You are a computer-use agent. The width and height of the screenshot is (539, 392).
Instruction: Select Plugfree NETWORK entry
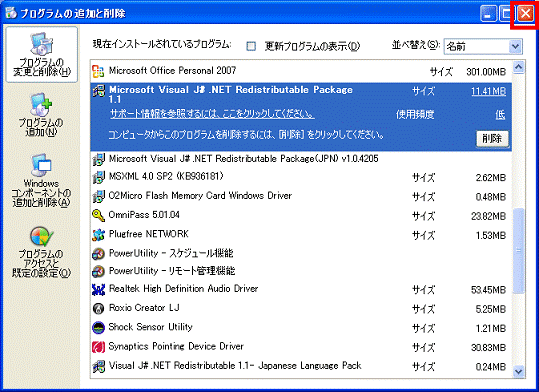point(301,235)
